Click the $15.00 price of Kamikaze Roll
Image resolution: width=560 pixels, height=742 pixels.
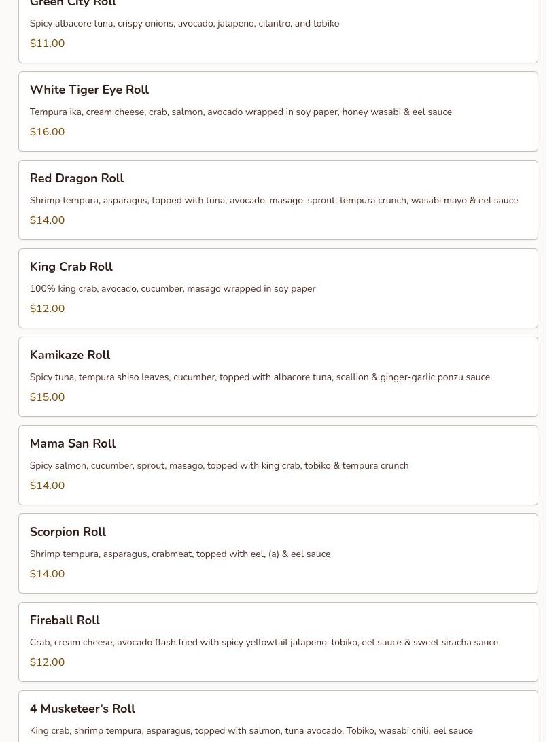coord(48,397)
